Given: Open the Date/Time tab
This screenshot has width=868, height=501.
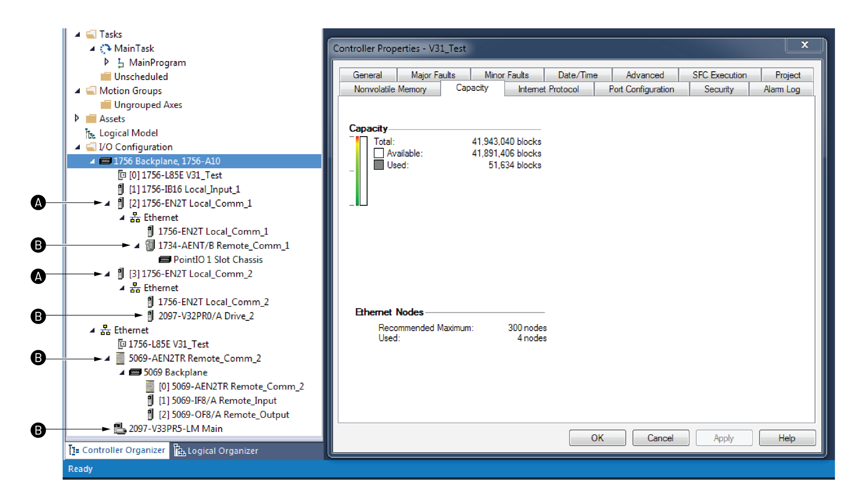Looking at the screenshot, I should click(x=578, y=75).
